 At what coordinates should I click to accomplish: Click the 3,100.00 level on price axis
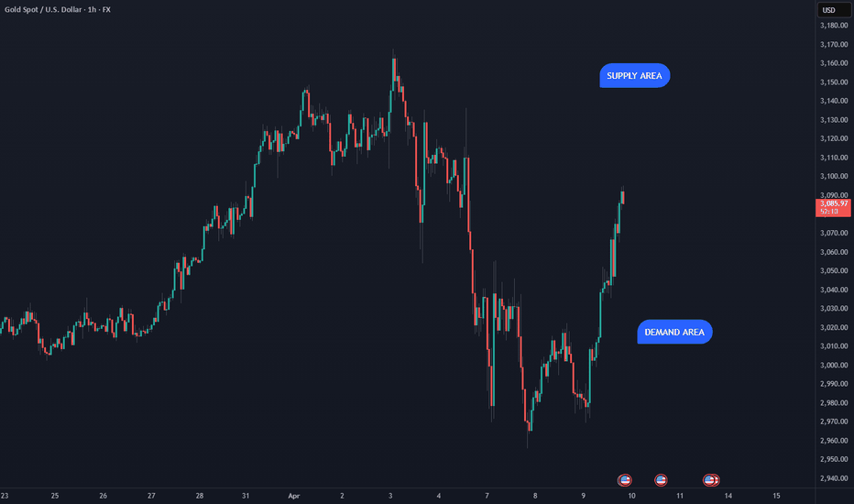pos(834,177)
